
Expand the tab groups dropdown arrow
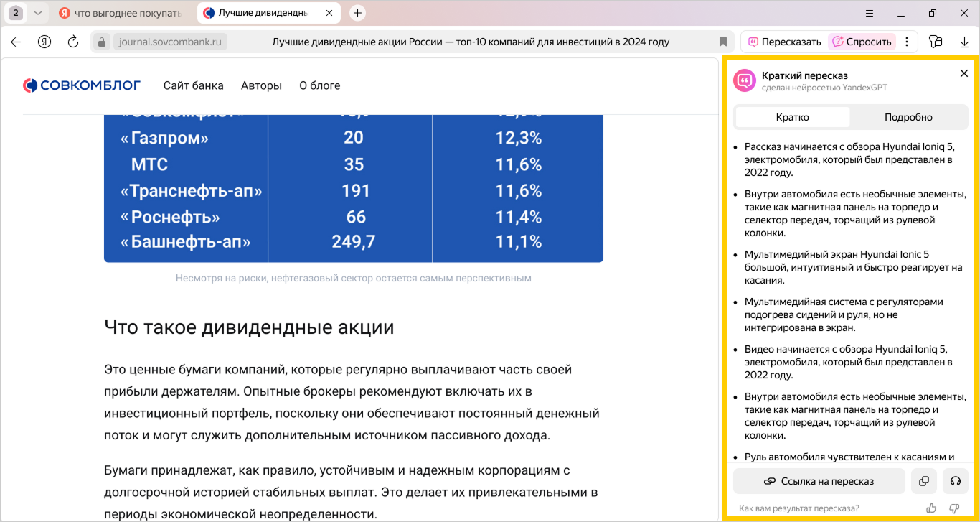(x=38, y=13)
